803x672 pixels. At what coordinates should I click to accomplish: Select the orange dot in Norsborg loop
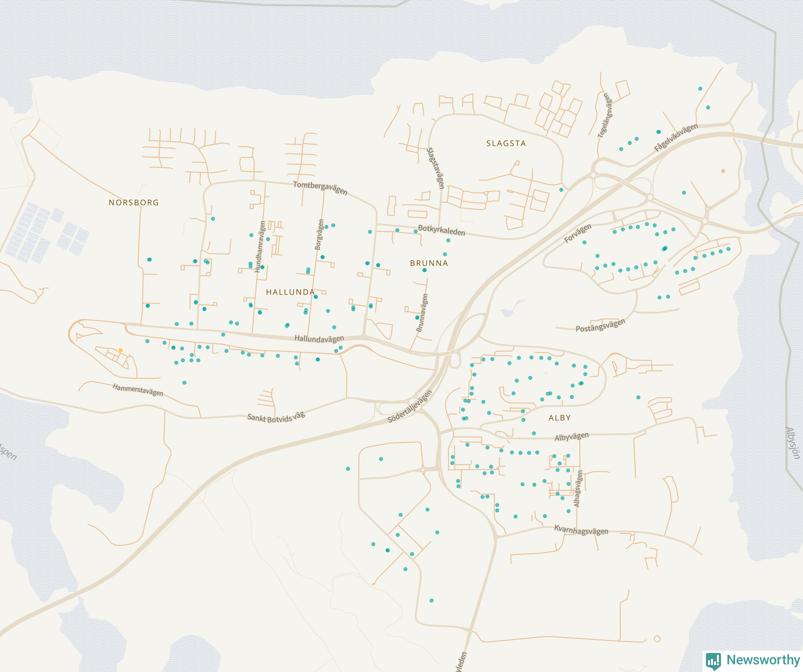pos(120,350)
